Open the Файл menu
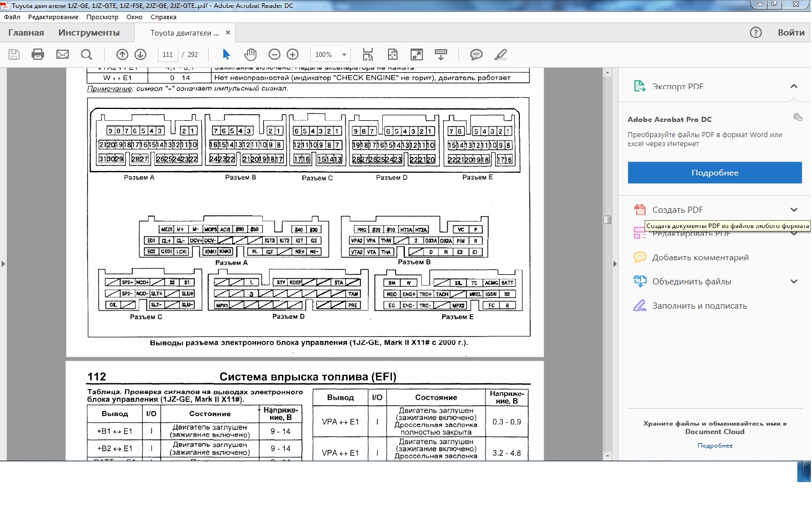812x508 pixels. pyautogui.click(x=12, y=17)
